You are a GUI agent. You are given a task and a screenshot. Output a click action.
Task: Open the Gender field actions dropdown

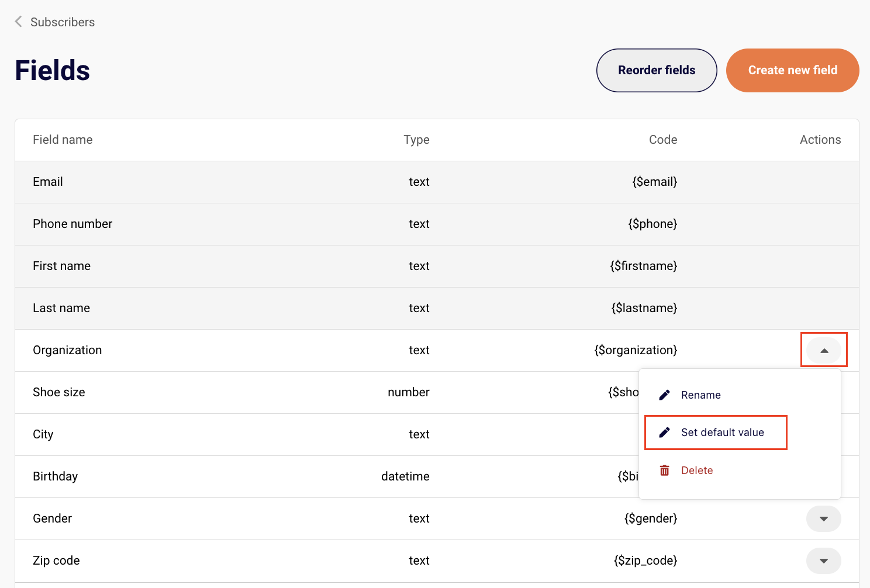point(824,518)
